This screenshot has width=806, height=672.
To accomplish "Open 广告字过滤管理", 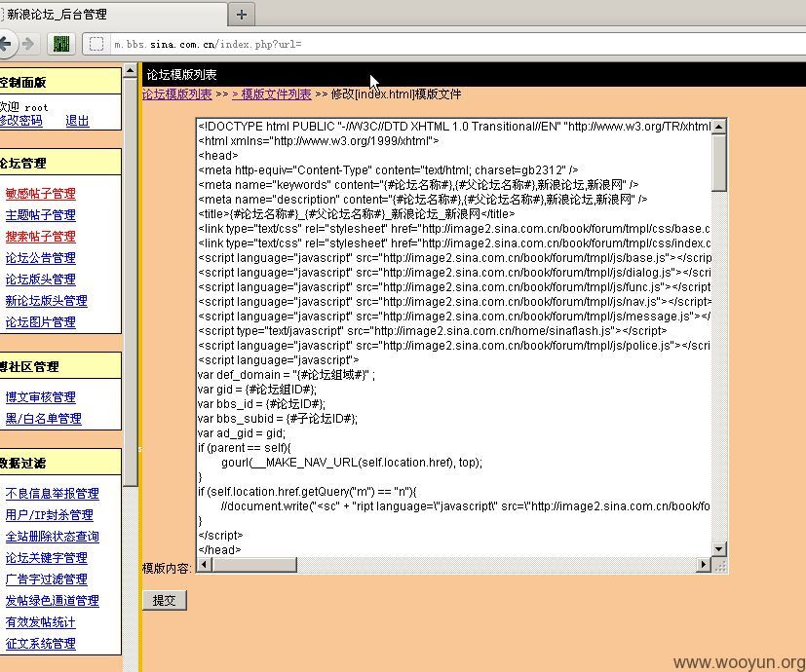I will (x=46, y=579).
